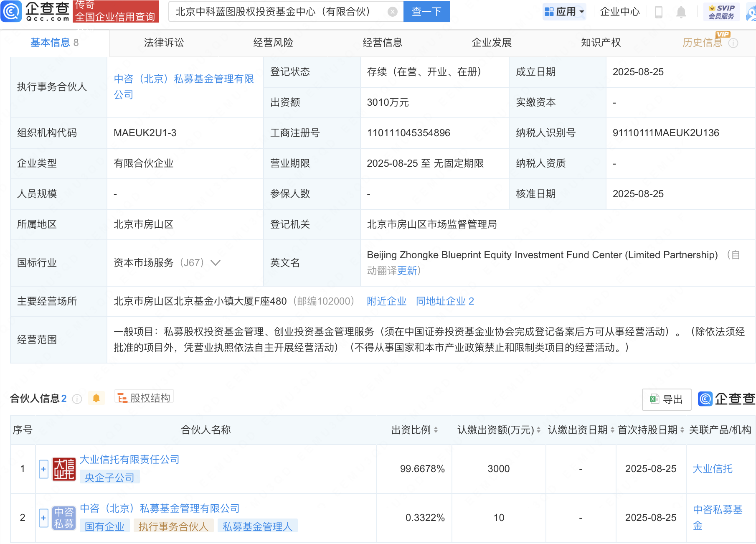Click the 执行事务合伙人 tag
The height and width of the screenshot is (544, 756).
tap(173, 526)
